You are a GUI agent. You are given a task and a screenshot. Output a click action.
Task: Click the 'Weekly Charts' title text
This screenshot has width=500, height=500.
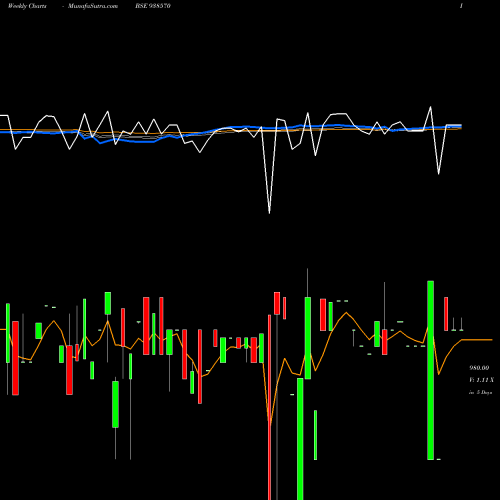(x=27, y=6)
